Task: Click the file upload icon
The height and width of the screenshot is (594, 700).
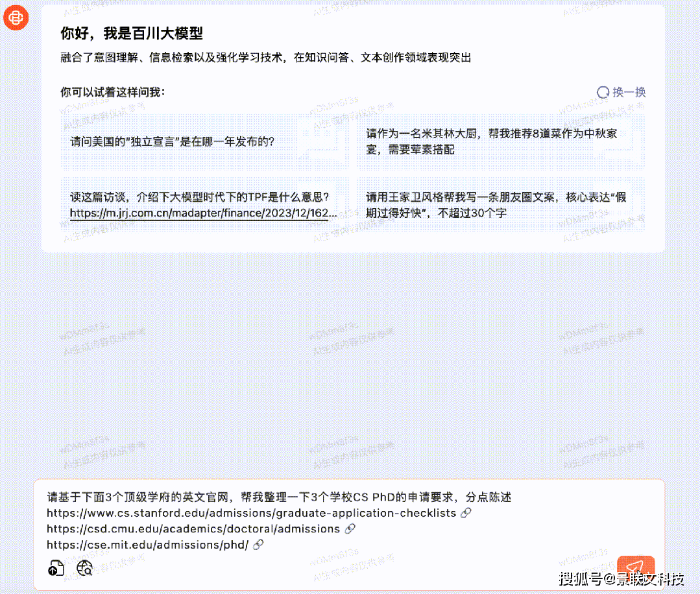Action: click(x=56, y=569)
